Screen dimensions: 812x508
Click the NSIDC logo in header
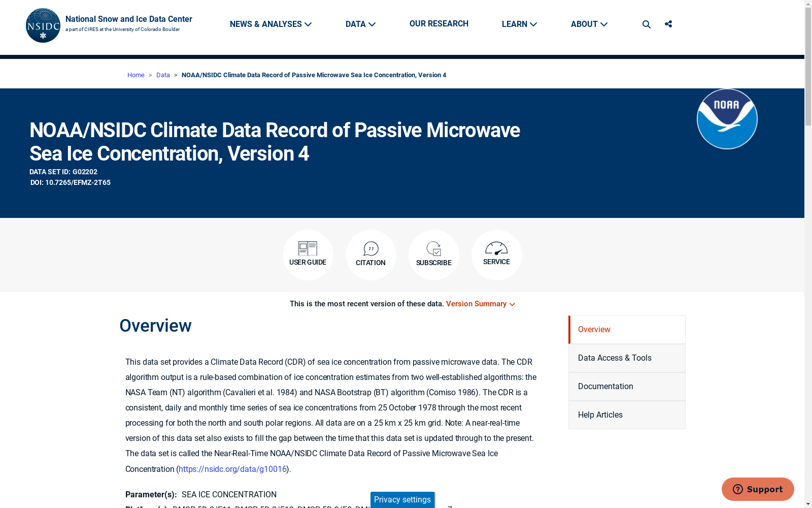43,25
